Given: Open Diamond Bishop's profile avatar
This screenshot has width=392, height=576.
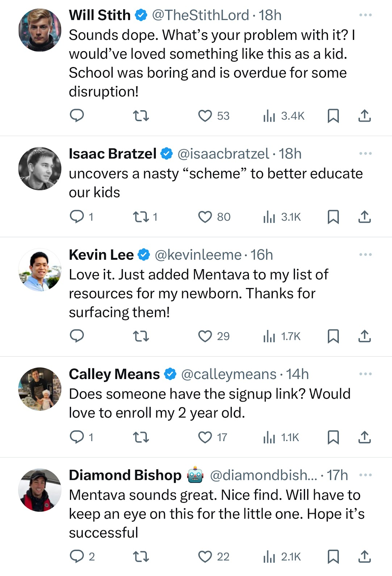Looking at the screenshot, I should click(40, 490).
